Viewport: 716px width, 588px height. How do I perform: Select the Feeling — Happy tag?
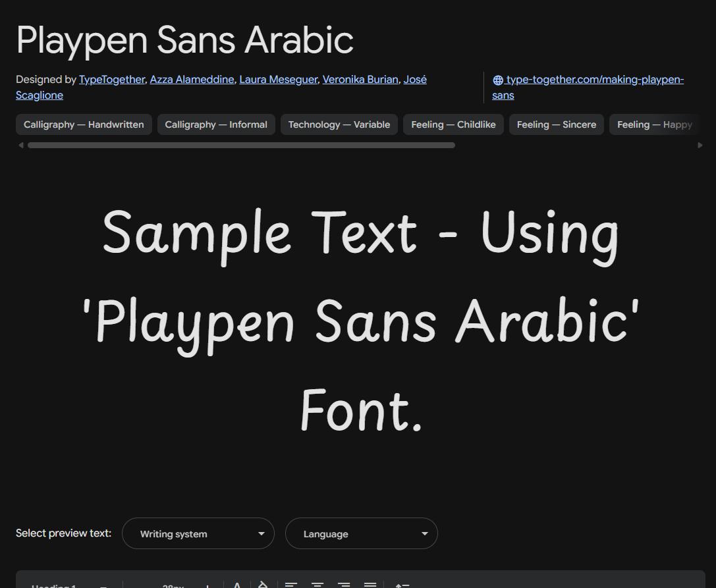pyautogui.click(x=654, y=124)
